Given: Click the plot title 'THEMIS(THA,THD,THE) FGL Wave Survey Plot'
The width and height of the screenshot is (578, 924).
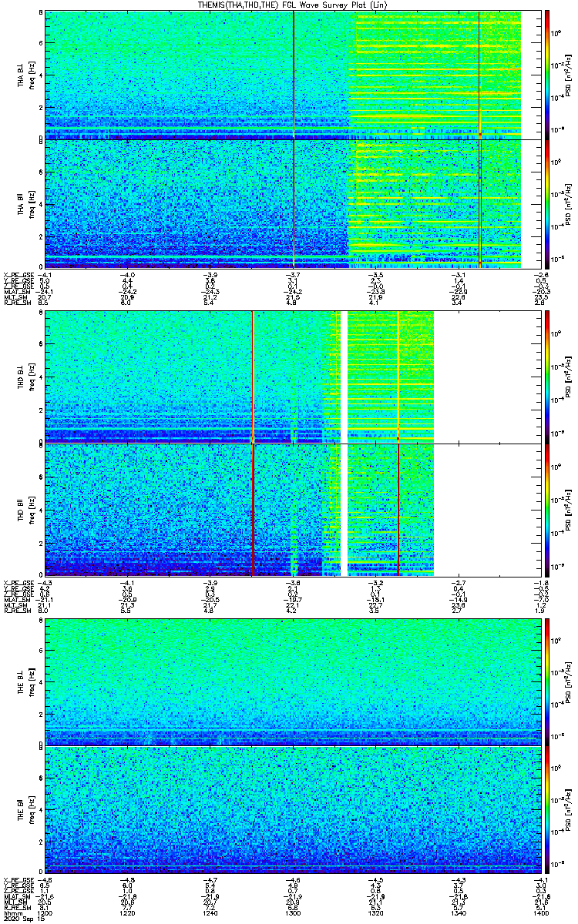Looking at the screenshot, I should click(293, 5).
